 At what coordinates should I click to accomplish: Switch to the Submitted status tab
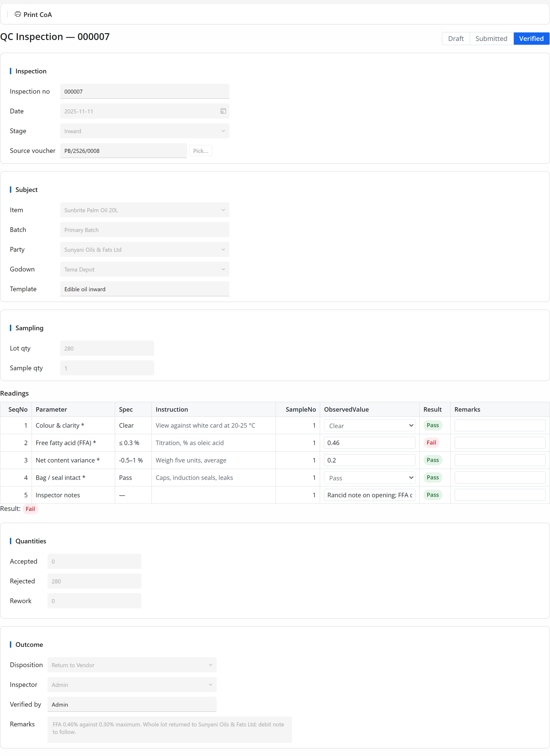click(491, 38)
